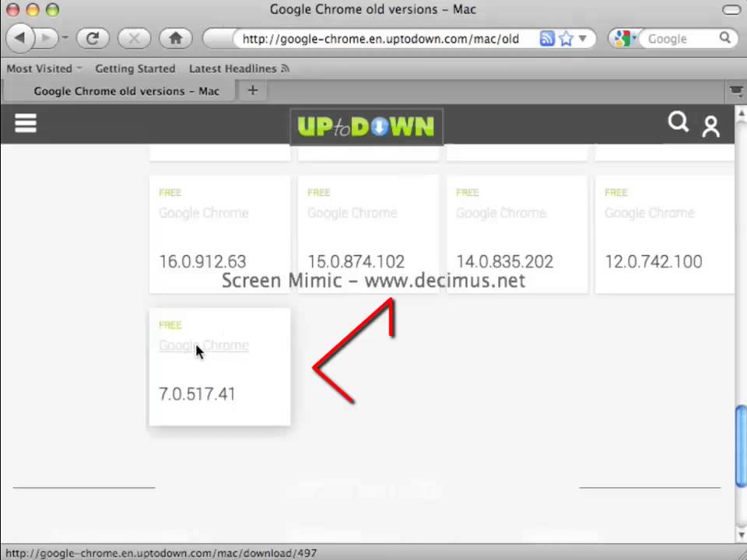This screenshot has width=747, height=560.
Task: Subscribe using the RSS feed icon
Action: [x=547, y=39]
